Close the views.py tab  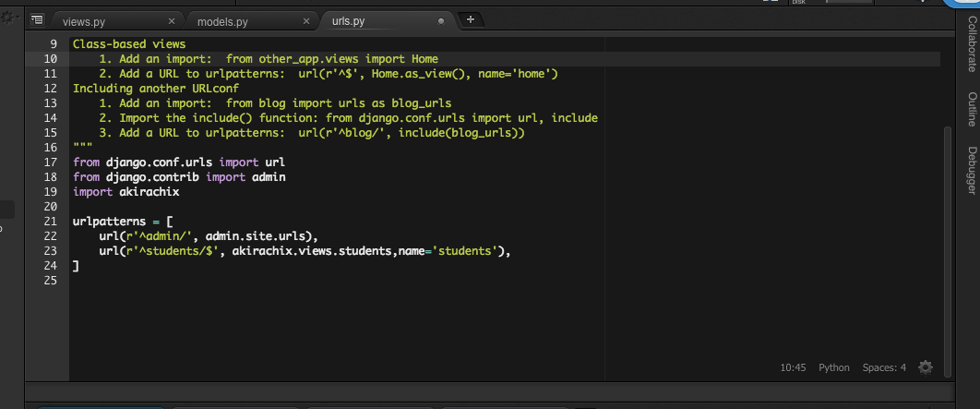click(x=172, y=20)
